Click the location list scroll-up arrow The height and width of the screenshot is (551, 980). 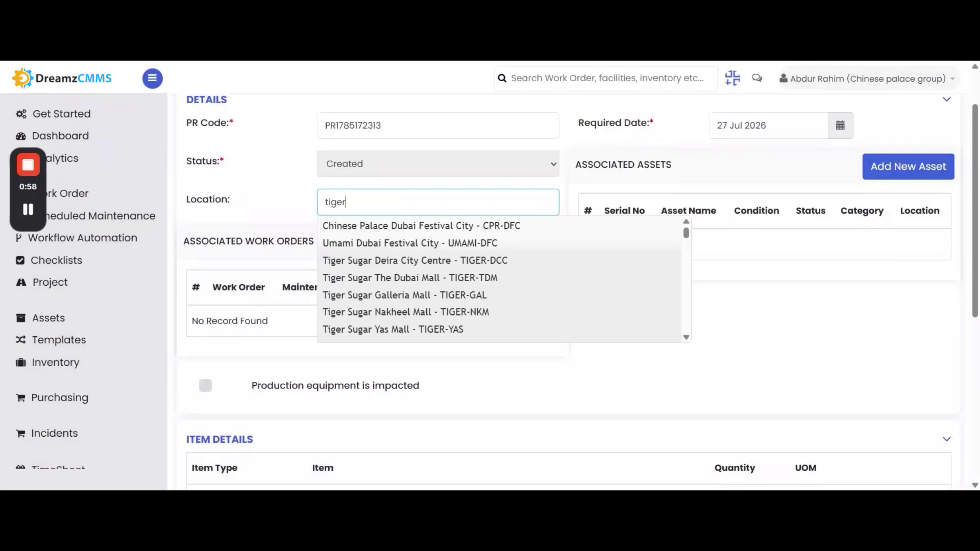[x=686, y=222]
